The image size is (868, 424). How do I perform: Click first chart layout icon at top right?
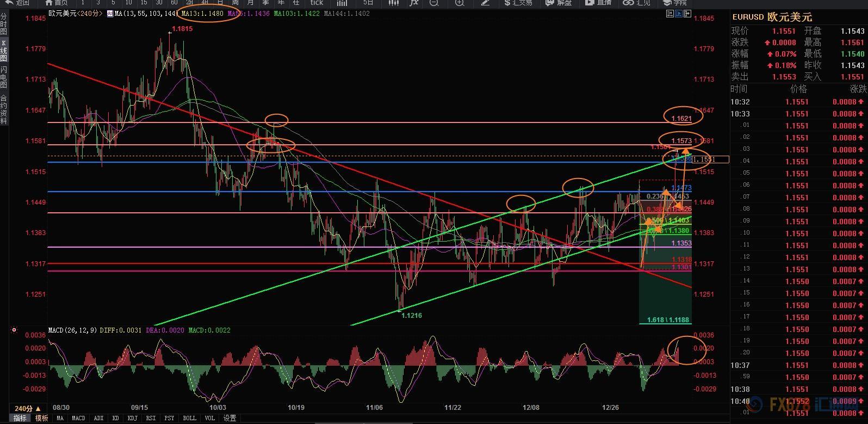pyautogui.click(x=671, y=14)
